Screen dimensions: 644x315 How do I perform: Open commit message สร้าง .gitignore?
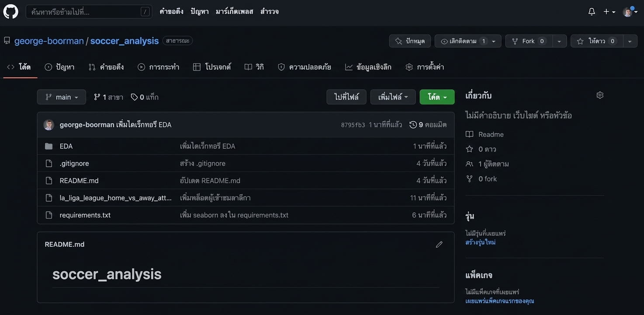(x=203, y=163)
